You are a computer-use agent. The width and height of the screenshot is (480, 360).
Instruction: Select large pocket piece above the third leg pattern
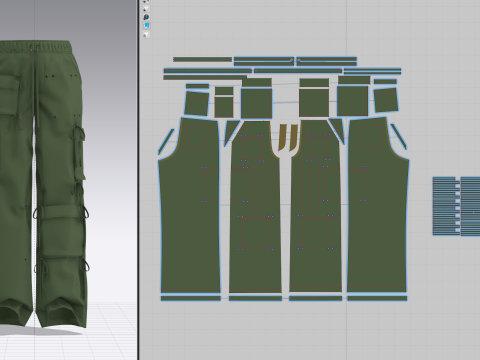pos(314,103)
